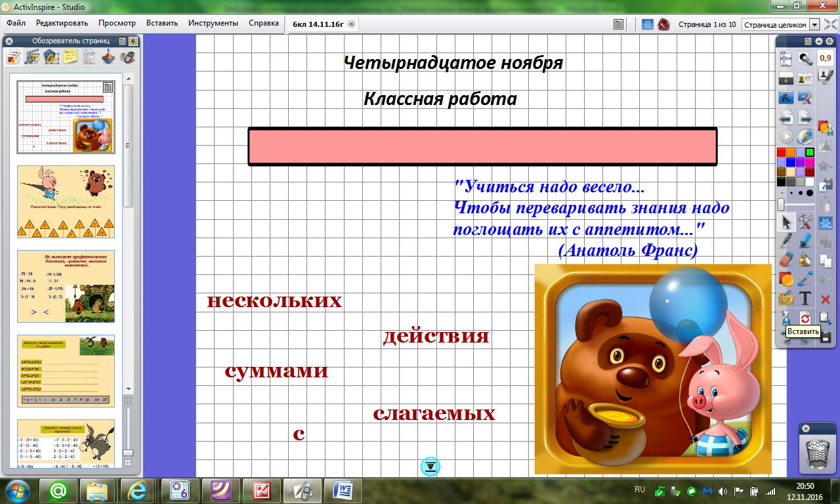Open the Property Browser with the checklist icon
This screenshot has width=840, height=504.
click(x=89, y=58)
